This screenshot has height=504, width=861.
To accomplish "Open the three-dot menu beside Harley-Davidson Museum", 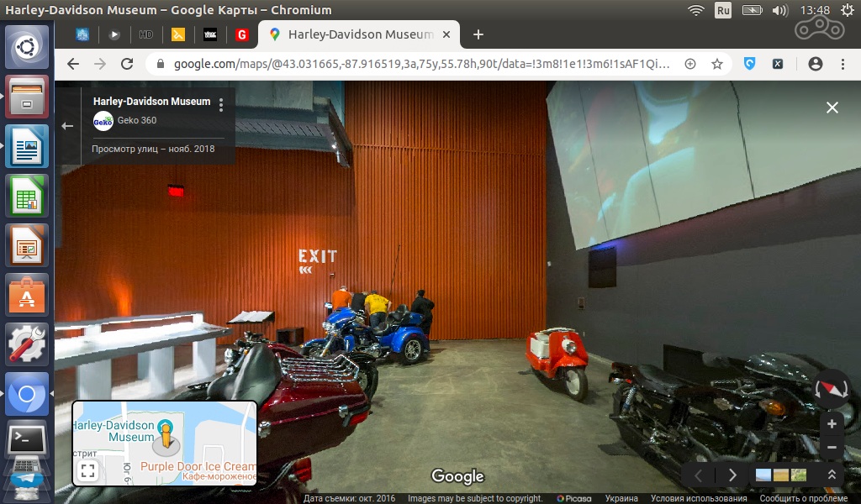I will click(221, 105).
